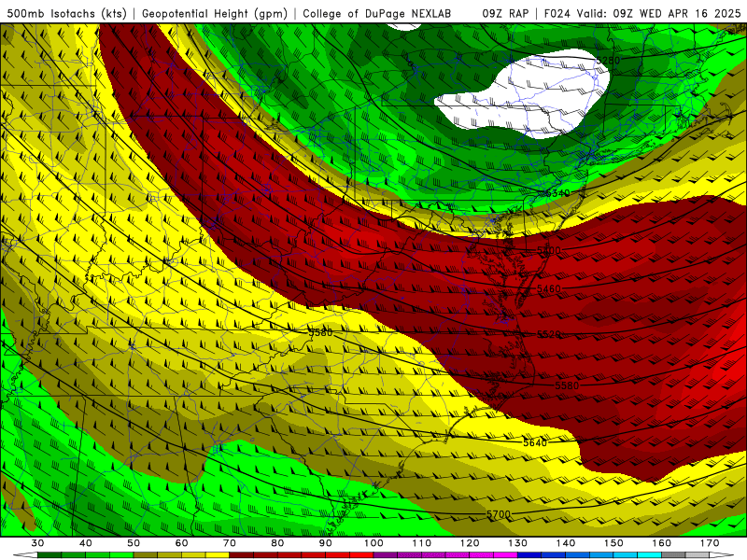The height and width of the screenshot is (560, 747).
Task: Click the 100 value on the color scale
Action: 374,543
